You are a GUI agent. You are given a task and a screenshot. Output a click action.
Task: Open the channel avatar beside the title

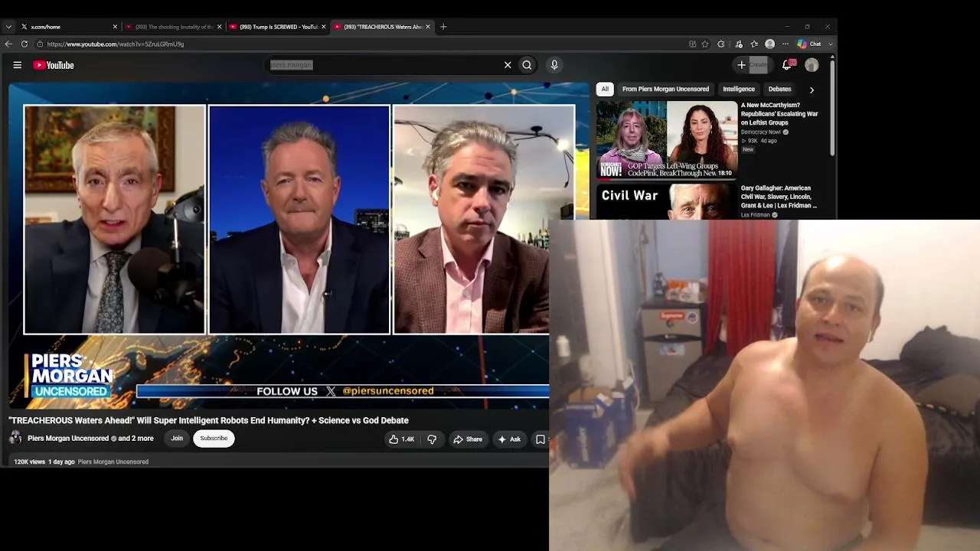tap(15, 439)
